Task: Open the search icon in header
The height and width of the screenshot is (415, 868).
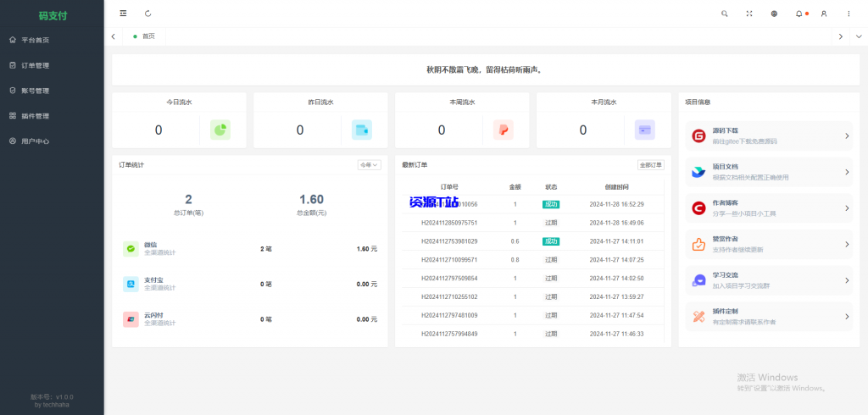Action: coord(725,14)
